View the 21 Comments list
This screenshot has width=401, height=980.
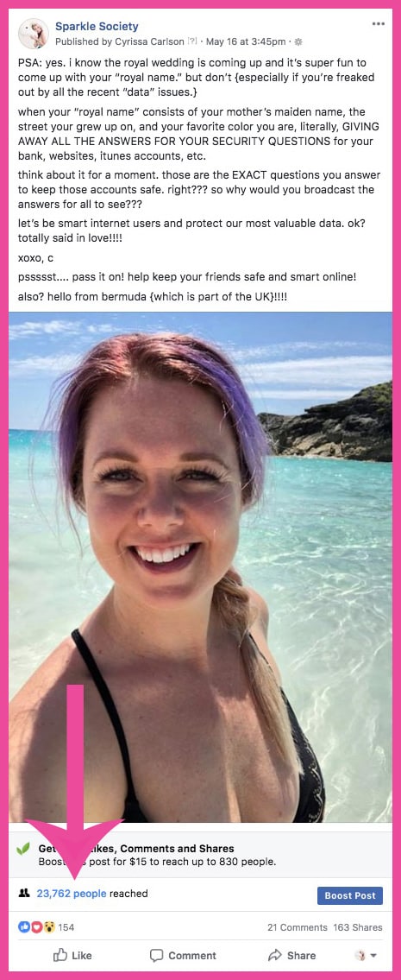tap(298, 927)
